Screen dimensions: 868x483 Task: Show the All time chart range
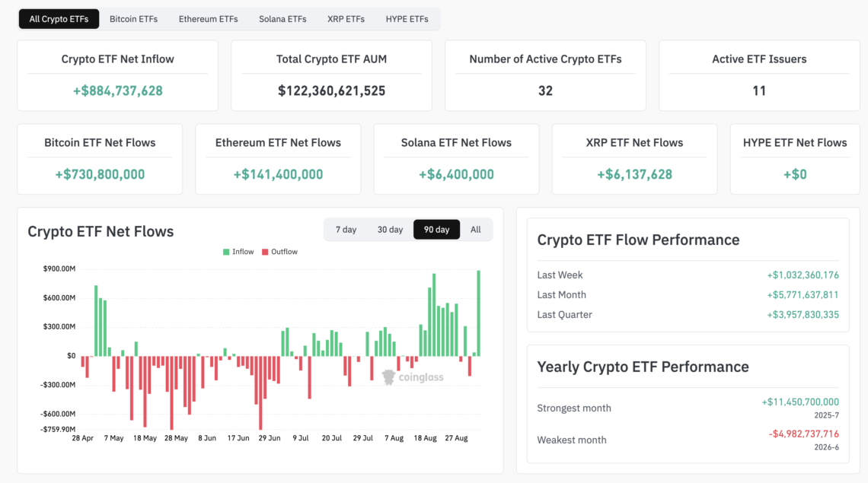(476, 230)
